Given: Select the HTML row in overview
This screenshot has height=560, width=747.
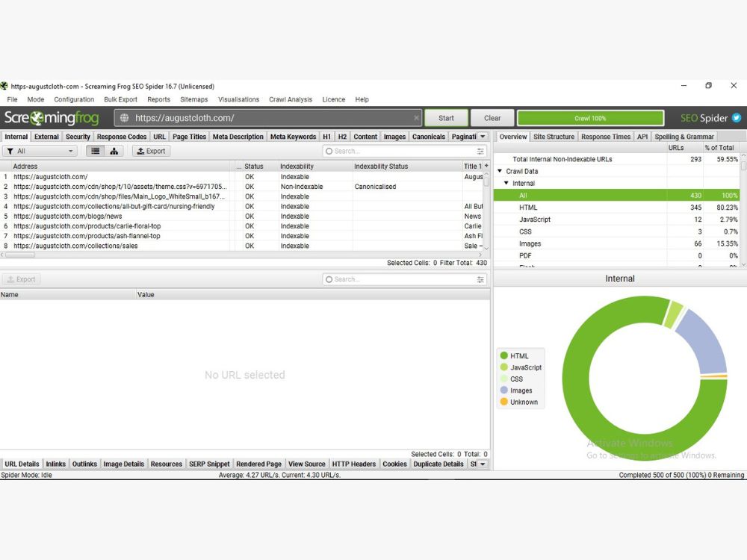Looking at the screenshot, I should [x=616, y=207].
